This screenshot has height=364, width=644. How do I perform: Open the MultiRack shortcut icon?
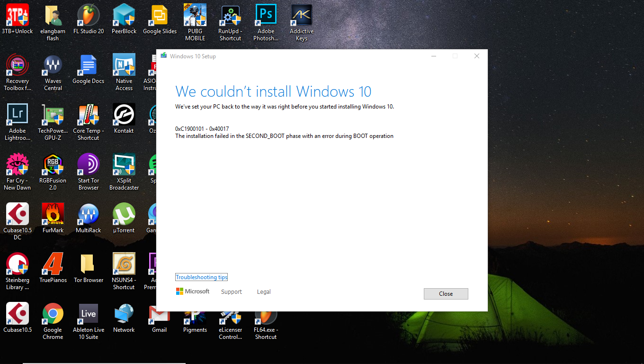pyautogui.click(x=89, y=218)
